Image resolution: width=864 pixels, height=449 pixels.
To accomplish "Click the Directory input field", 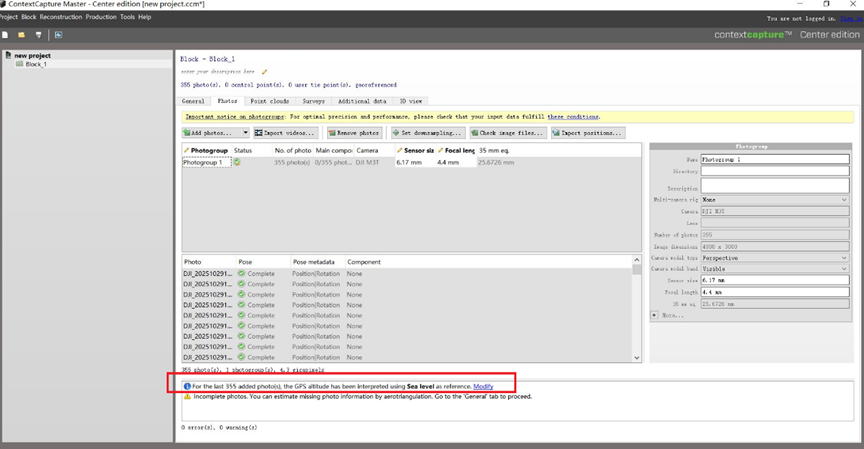I will (775, 171).
